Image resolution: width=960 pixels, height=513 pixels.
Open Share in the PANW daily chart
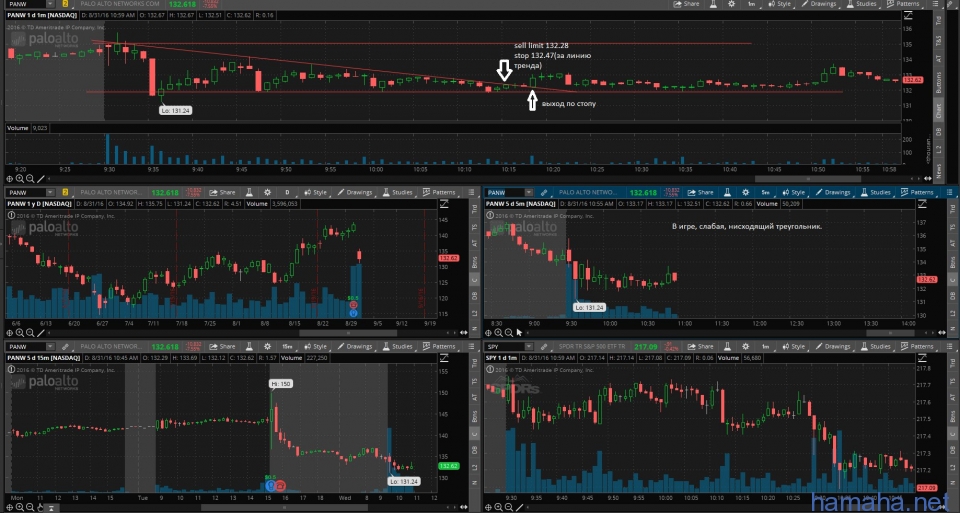click(222, 192)
